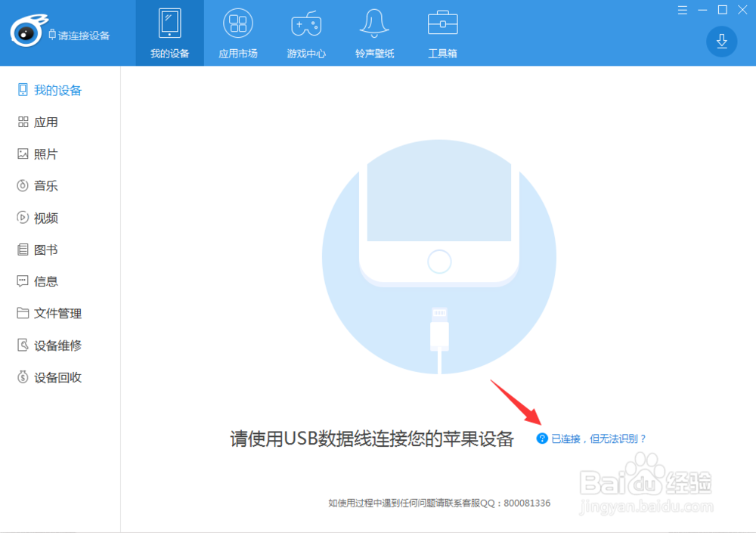Select 我的设备 in the sidebar

pyautogui.click(x=60, y=90)
